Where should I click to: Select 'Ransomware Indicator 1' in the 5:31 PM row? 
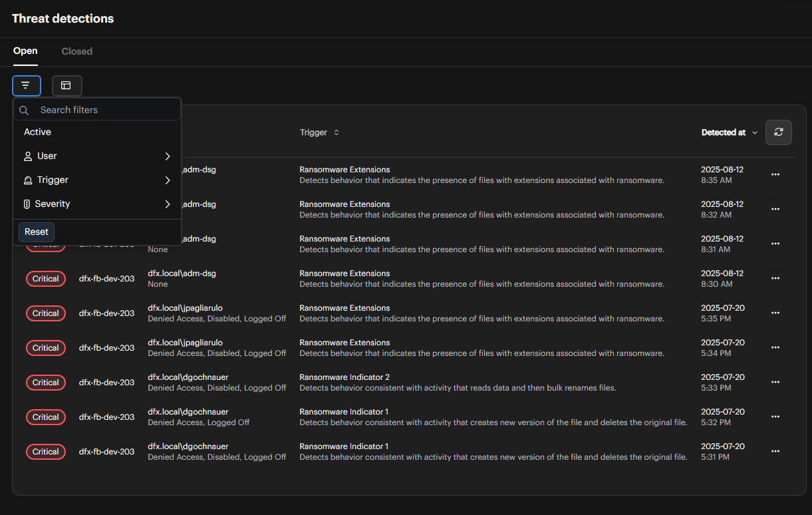[344, 446]
